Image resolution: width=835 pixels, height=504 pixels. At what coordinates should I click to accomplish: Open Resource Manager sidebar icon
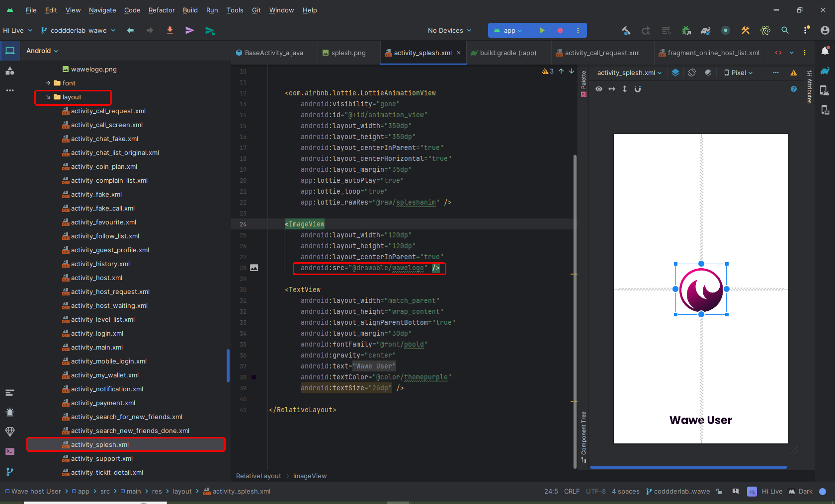[x=10, y=71]
